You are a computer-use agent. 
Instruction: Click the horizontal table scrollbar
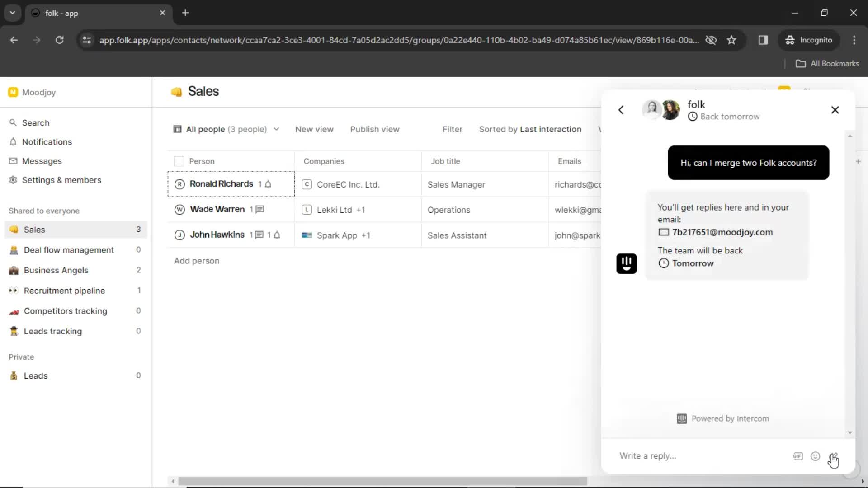[382, 481]
